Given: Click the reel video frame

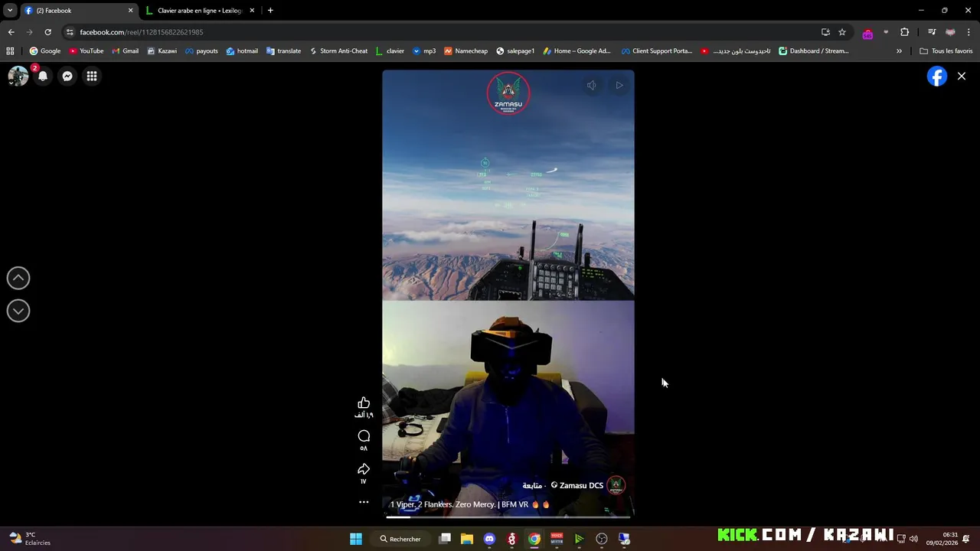Looking at the screenshot, I should tap(508, 295).
